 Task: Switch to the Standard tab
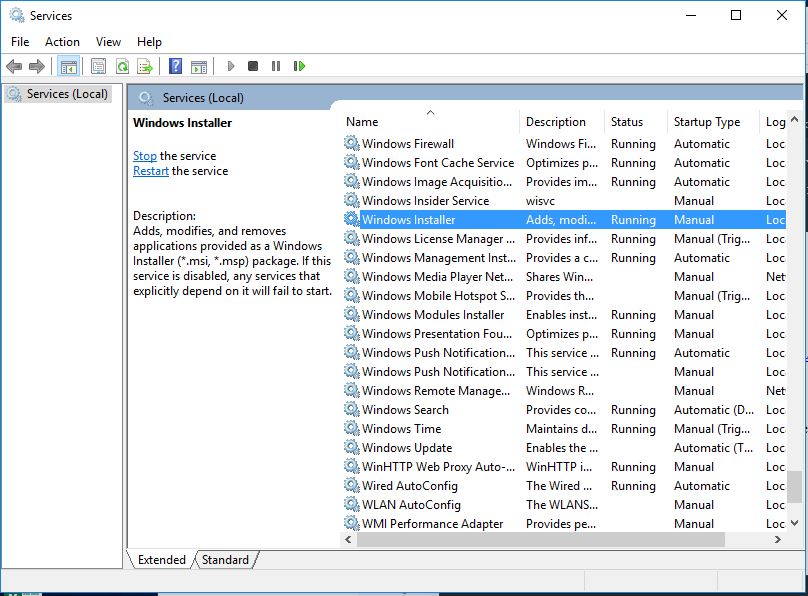[225, 560]
